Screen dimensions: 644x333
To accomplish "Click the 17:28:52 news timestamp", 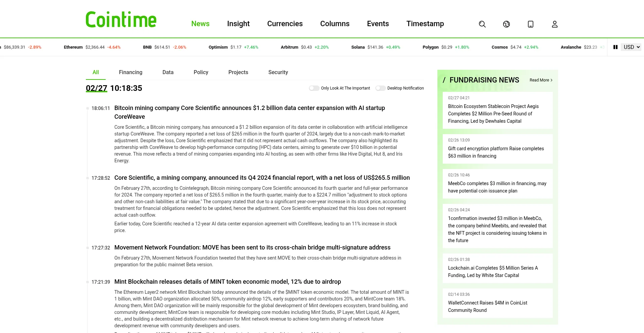I will tap(101, 178).
